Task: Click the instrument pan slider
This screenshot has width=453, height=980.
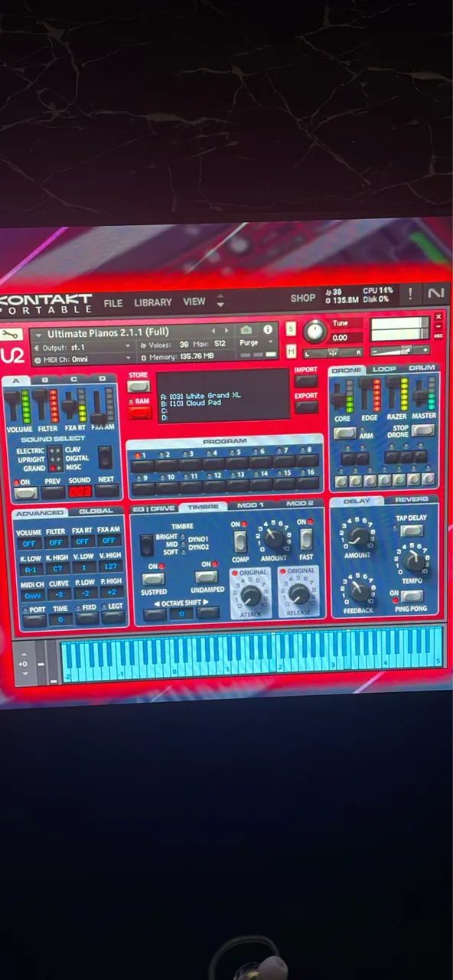Action: pos(333,352)
